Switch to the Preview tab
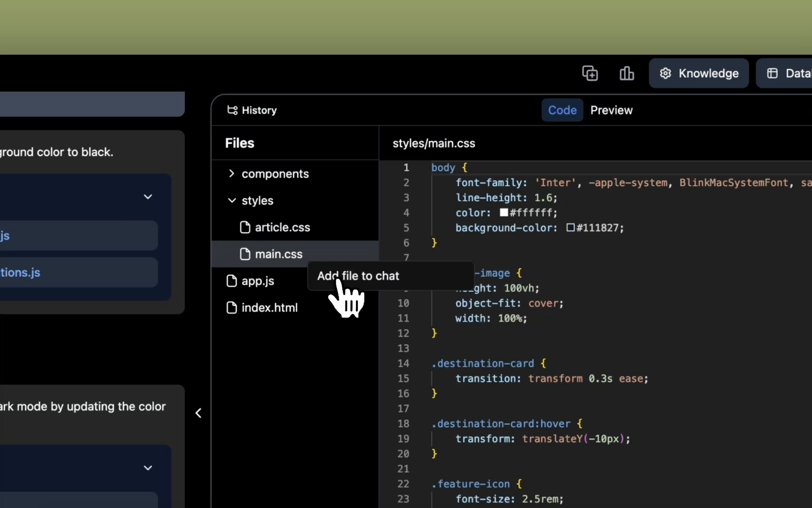The image size is (812, 508). (611, 110)
